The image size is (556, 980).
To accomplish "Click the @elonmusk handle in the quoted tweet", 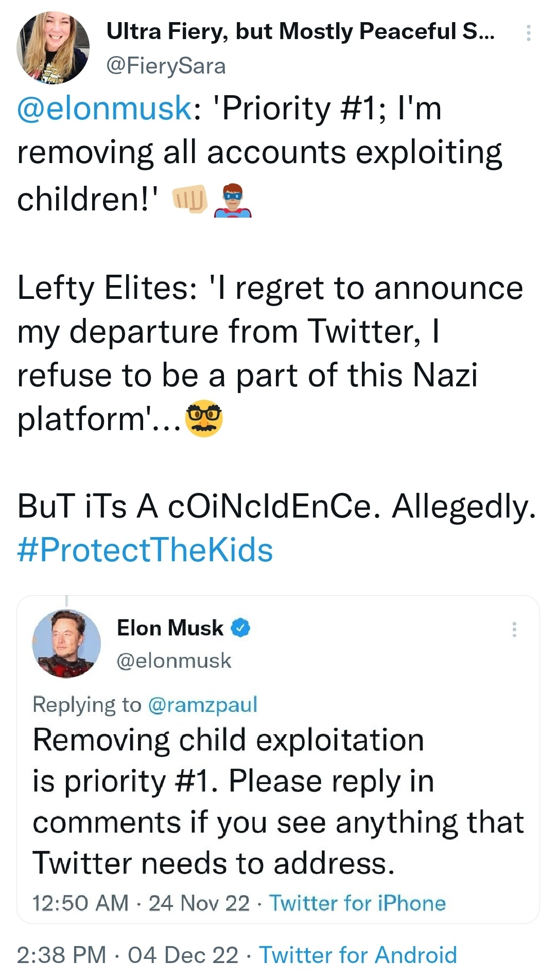I will pos(174,661).
